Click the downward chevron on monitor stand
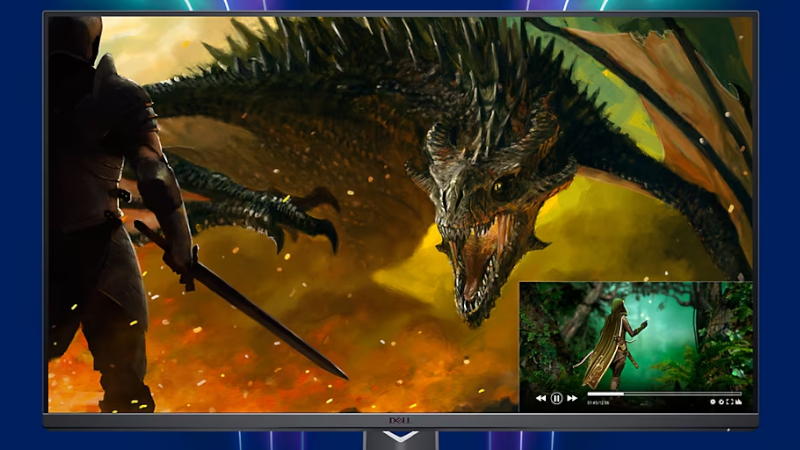Screen dimensions: 800x450 (400, 437)
